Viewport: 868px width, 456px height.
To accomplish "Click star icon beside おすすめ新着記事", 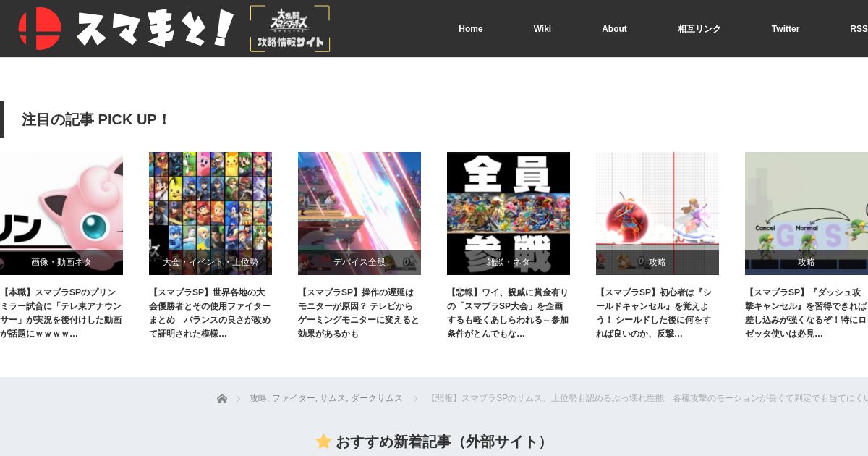I will click(x=323, y=442).
